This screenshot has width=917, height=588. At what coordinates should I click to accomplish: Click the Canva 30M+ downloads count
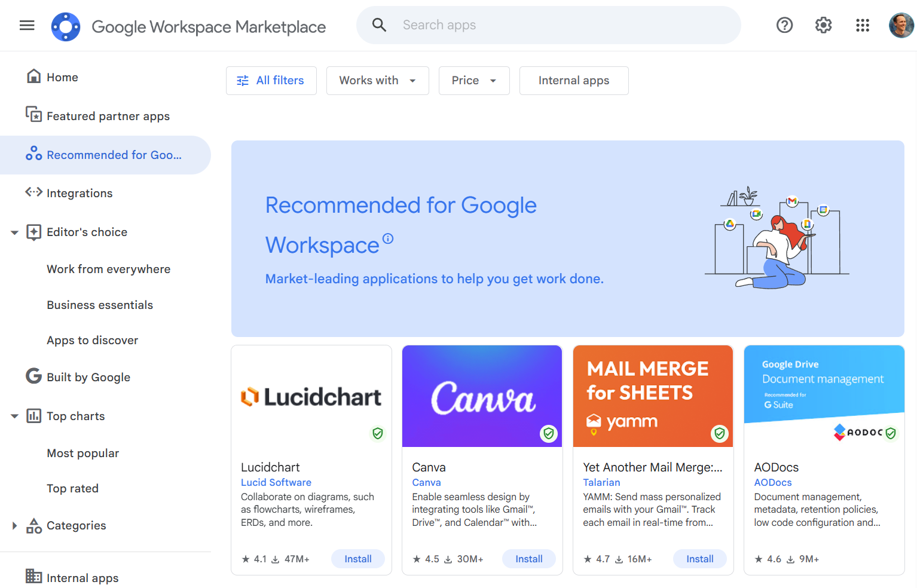463,559
